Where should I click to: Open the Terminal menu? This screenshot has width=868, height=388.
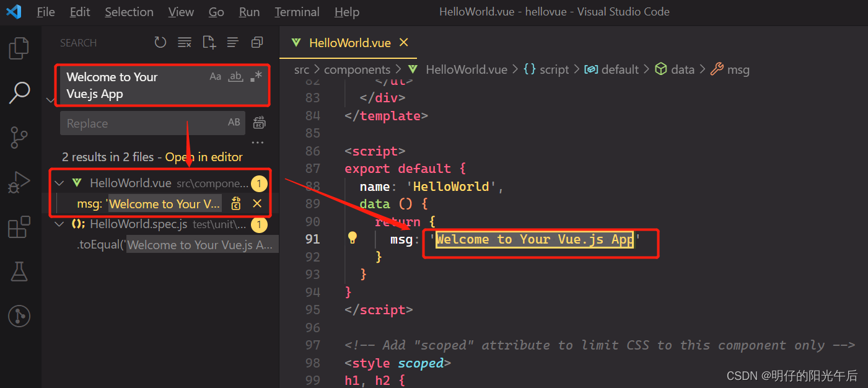pos(297,11)
